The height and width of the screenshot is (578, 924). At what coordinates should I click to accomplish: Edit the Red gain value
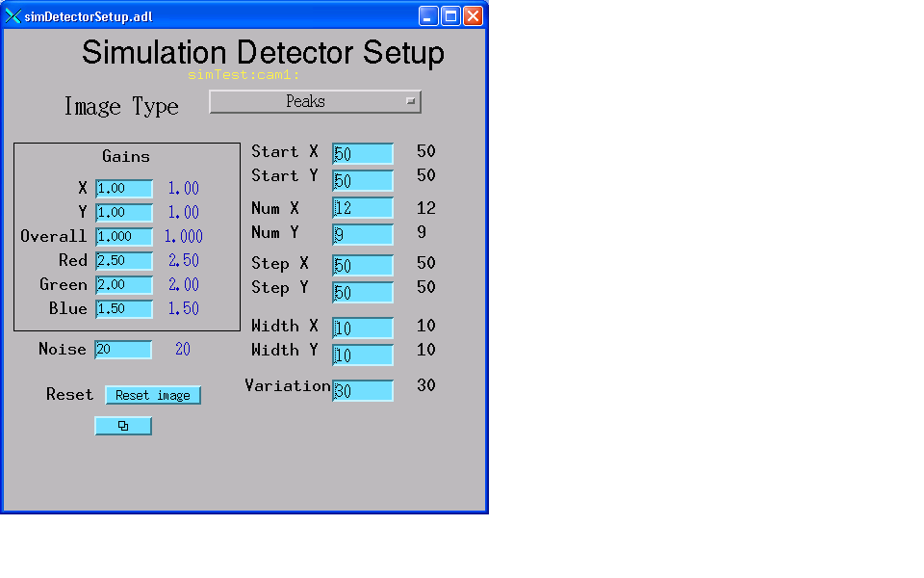click(123, 260)
